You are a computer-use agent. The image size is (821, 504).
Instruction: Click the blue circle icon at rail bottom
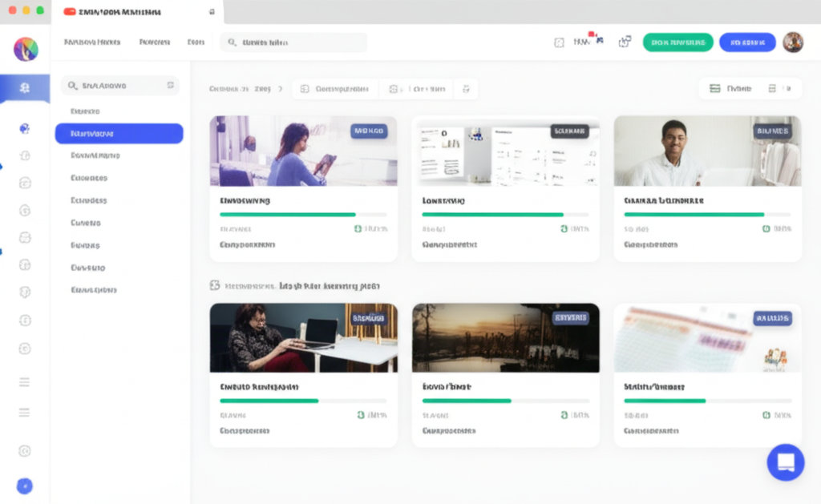tap(25, 485)
